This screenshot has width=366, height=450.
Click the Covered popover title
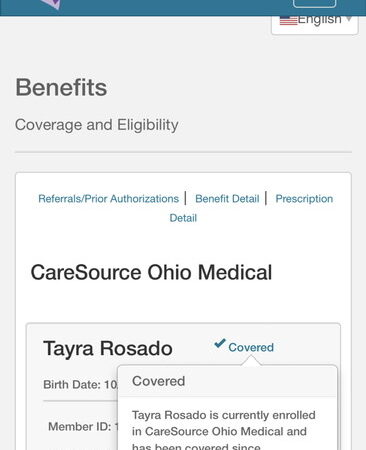pyautogui.click(x=158, y=381)
